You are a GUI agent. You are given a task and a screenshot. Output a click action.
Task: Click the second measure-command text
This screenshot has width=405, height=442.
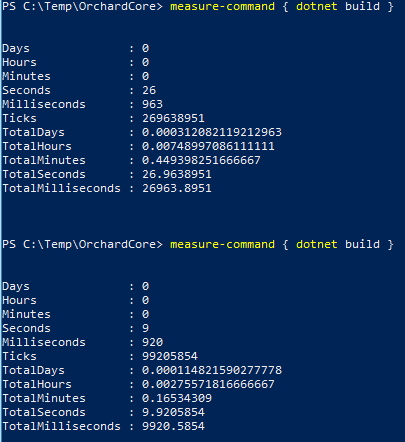pos(222,244)
